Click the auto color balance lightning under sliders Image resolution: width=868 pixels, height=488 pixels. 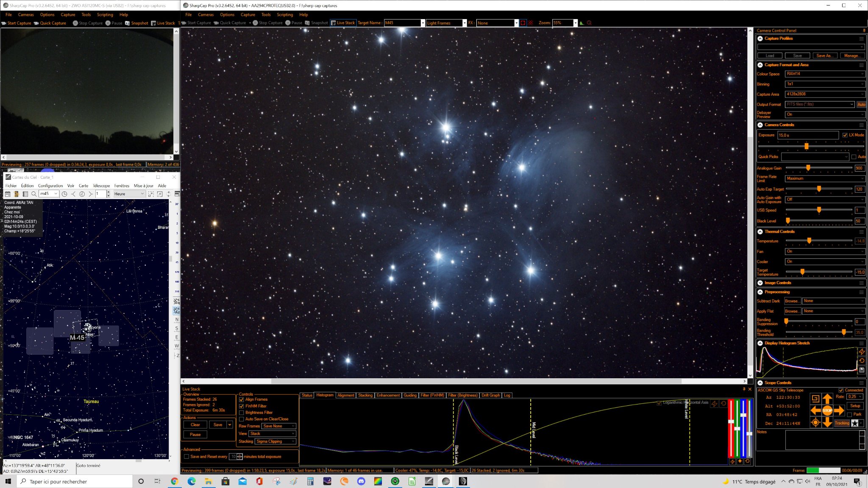(732, 462)
